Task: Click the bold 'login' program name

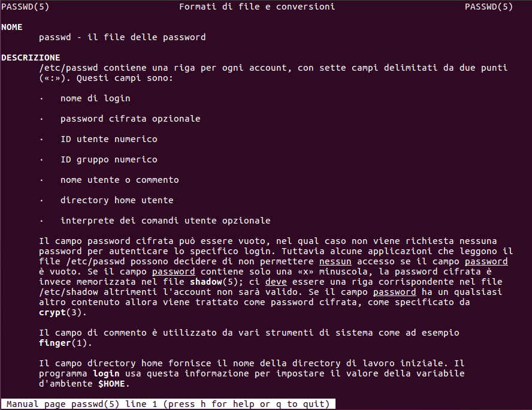Action: point(106,373)
